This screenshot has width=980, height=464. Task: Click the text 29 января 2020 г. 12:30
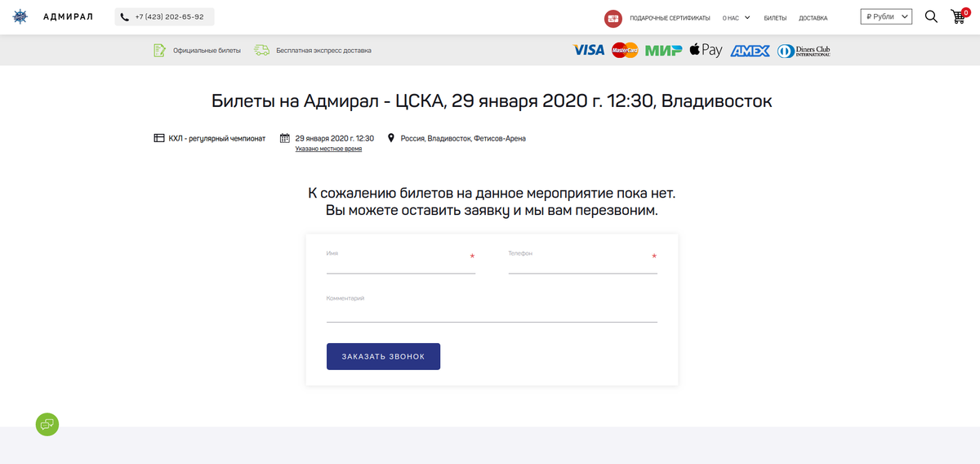[x=334, y=138]
